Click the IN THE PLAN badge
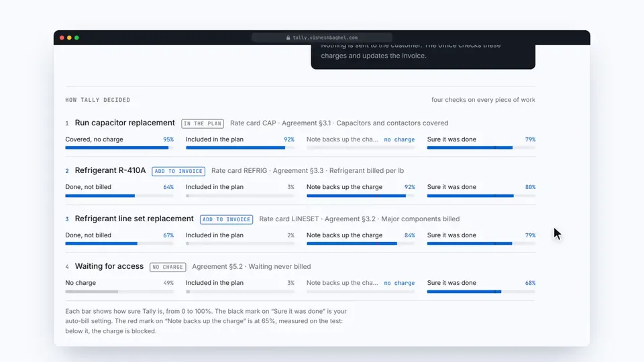The image size is (644, 362). (x=203, y=123)
